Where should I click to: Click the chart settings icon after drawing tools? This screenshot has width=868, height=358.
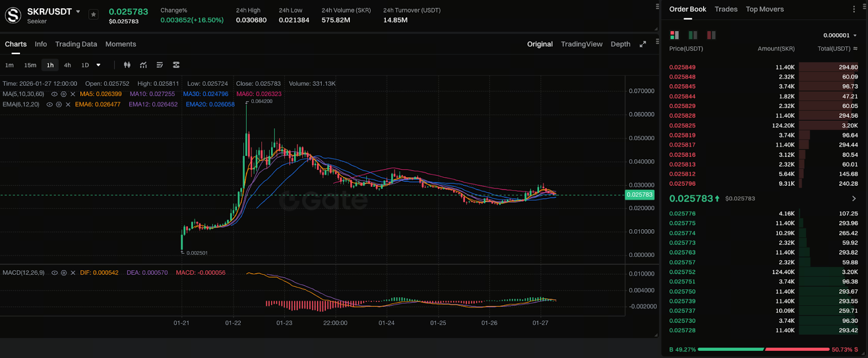tap(176, 65)
